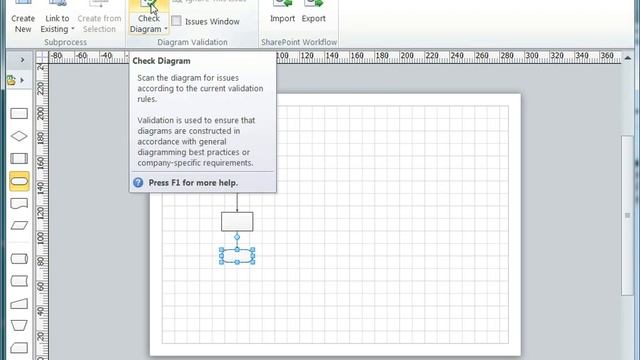Click Create New subprocess
This screenshot has width=640, height=360.
(23, 17)
